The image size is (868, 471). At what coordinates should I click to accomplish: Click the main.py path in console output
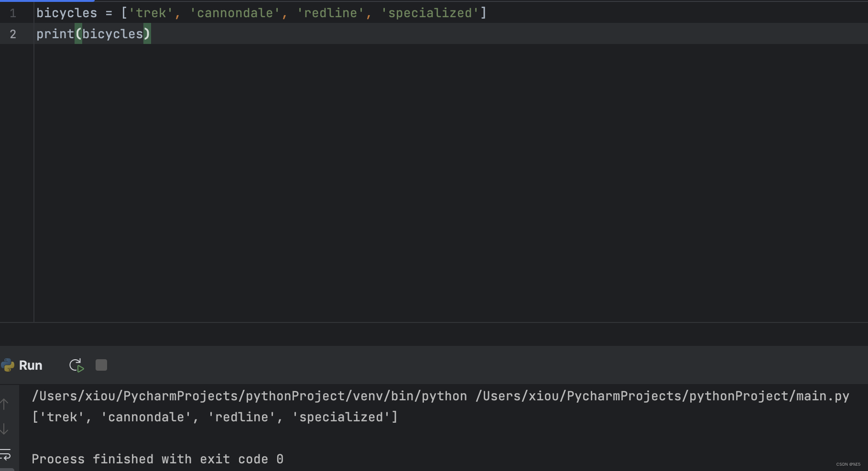662,396
